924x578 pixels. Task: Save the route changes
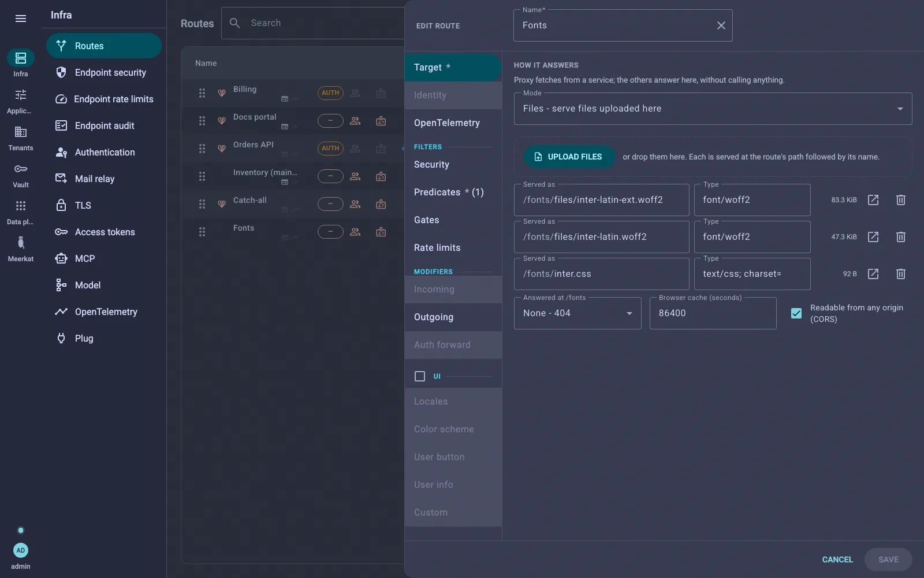[888, 560]
